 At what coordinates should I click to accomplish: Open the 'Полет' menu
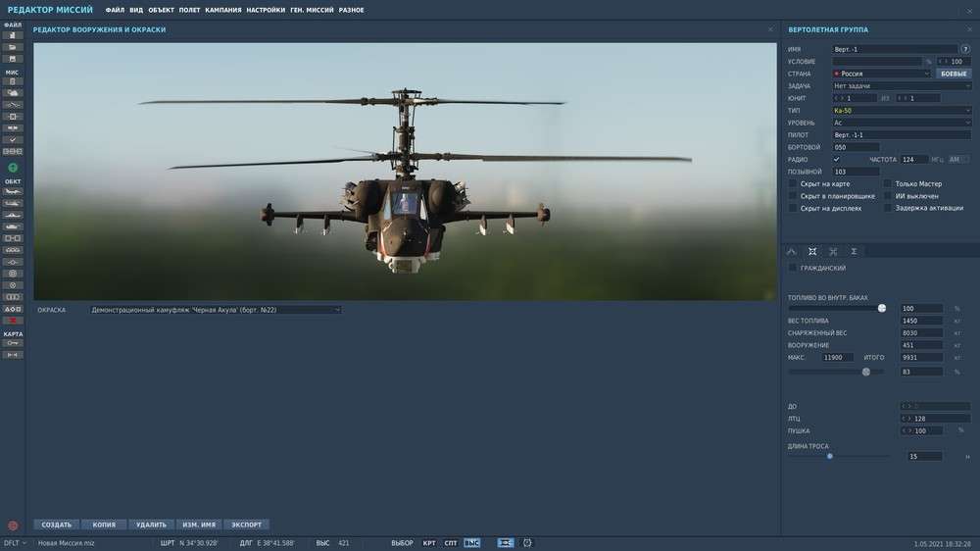189,10
